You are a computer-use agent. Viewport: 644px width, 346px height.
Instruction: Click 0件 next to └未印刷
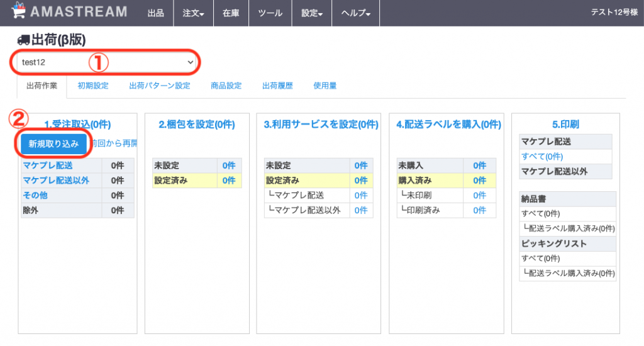point(479,195)
